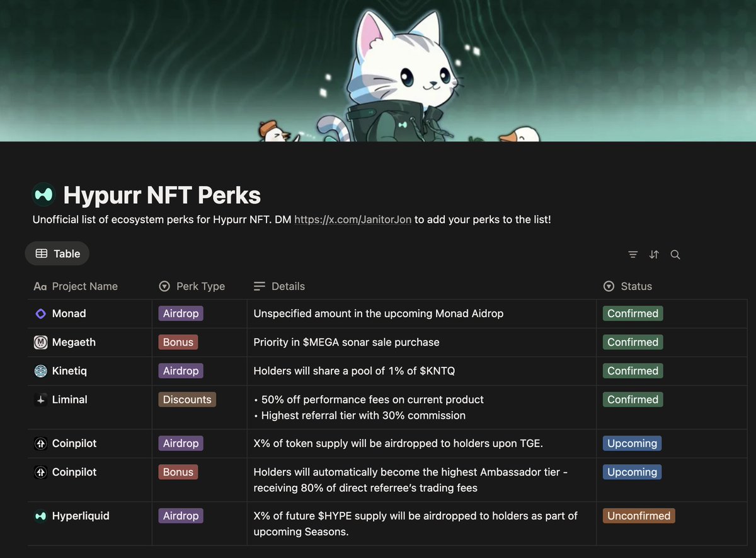Open the Kinetiq project name
Image resolution: width=756 pixels, height=558 pixels.
69,371
